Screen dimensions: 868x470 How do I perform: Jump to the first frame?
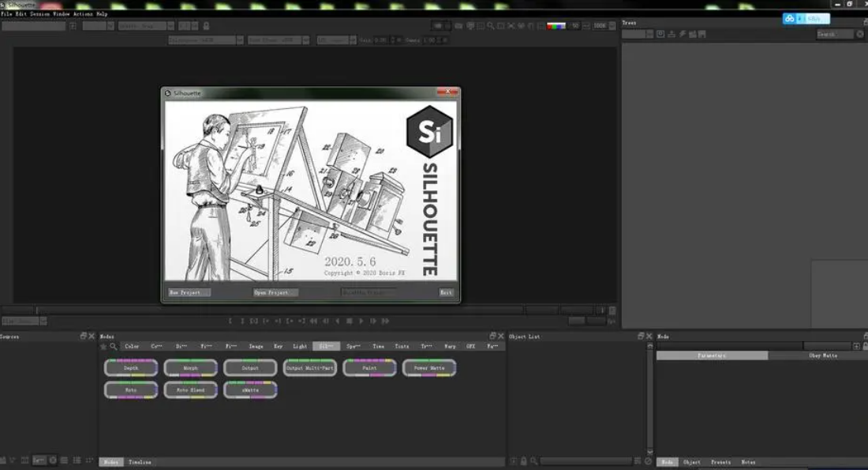point(313,321)
